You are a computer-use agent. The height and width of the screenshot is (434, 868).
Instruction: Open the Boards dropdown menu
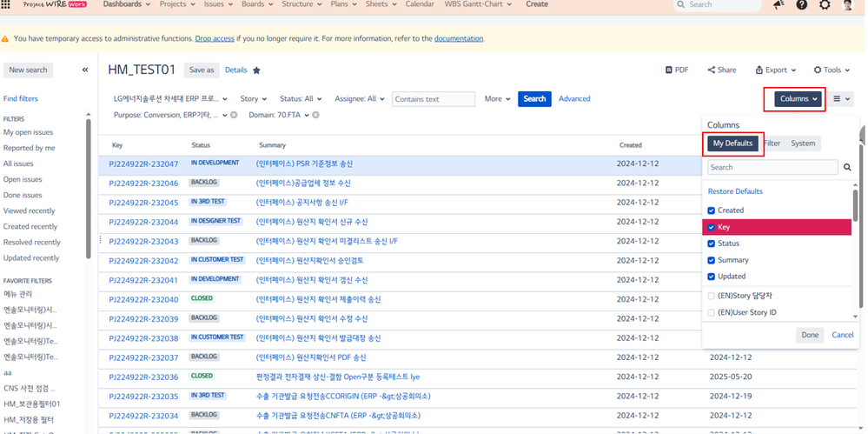coord(257,3)
